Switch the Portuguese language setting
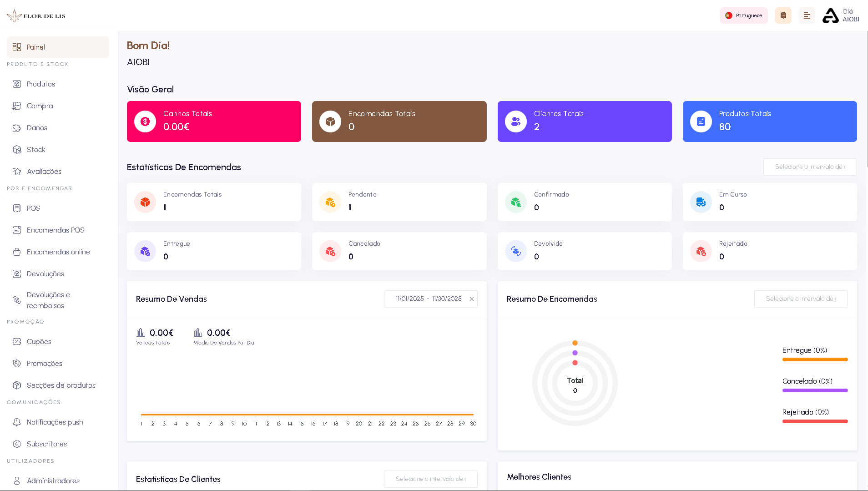This screenshot has height=491, width=868. [x=743, y=15]
